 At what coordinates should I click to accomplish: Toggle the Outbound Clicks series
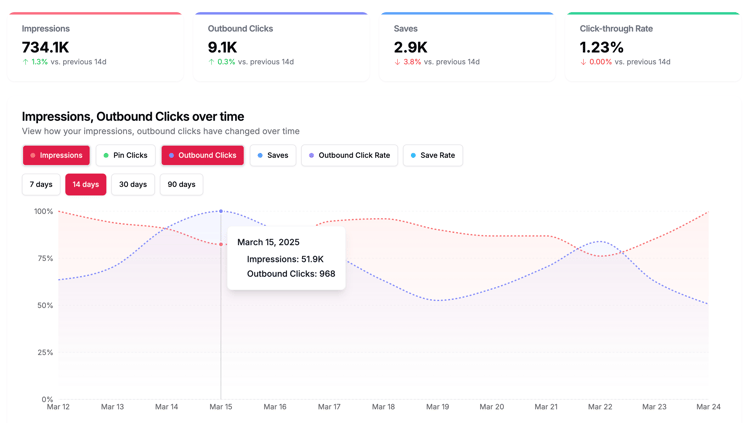click(202, 156)
